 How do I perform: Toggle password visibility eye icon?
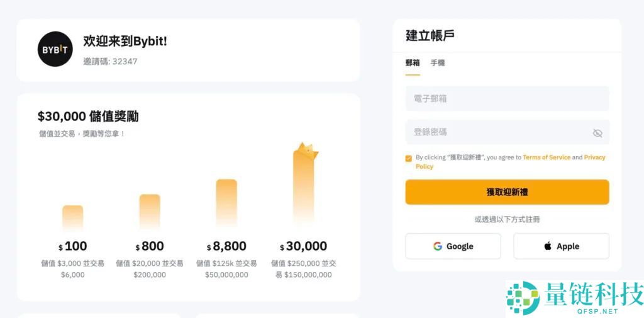pyautogui.click(x=597, y=132)
